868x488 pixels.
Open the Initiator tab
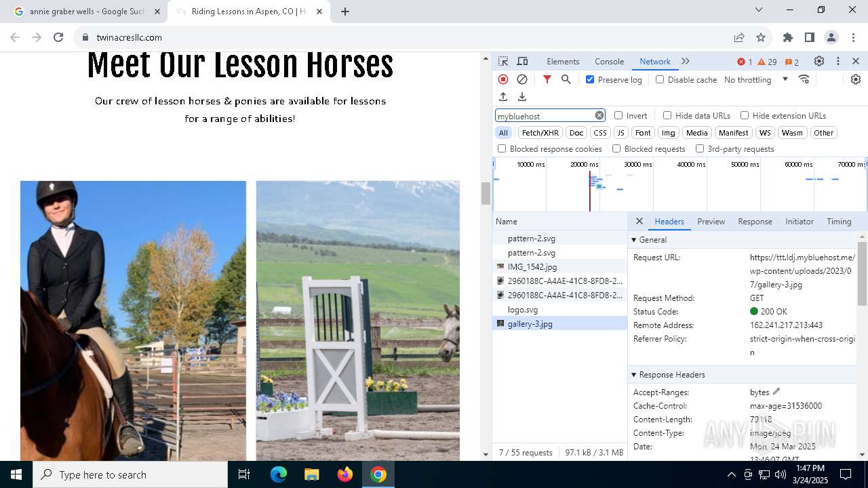click(x=800, y=221)
